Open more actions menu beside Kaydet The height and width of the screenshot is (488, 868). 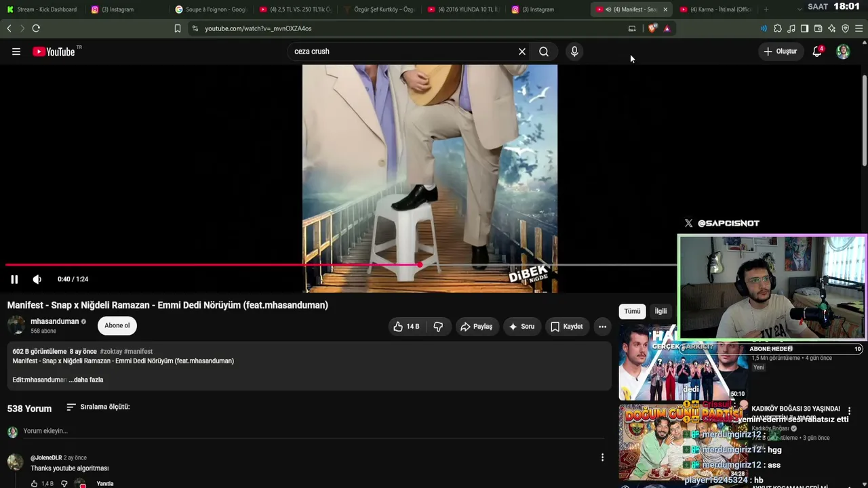coord(602,327)
